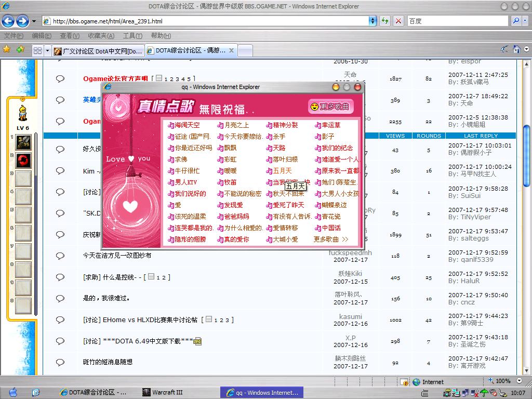Open thread 斑竹的短消息随想
Image resolution: width=532 pixels, height=399 pixels.
click(108, 362)
